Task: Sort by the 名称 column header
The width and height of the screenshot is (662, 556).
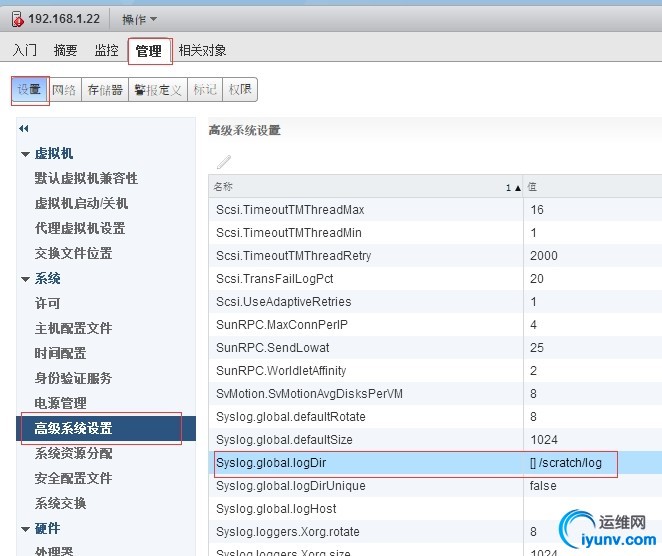Action: 366,187
